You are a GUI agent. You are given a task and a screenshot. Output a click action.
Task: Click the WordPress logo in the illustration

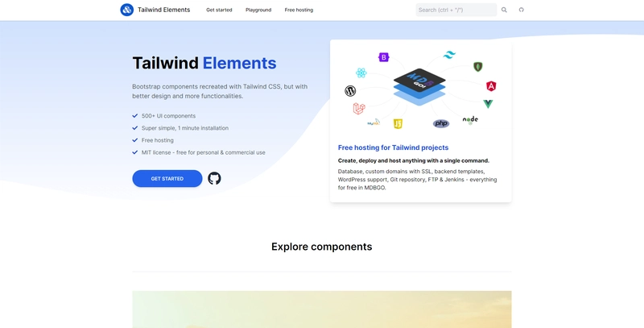pyautogui.click(x=350, y=91)
